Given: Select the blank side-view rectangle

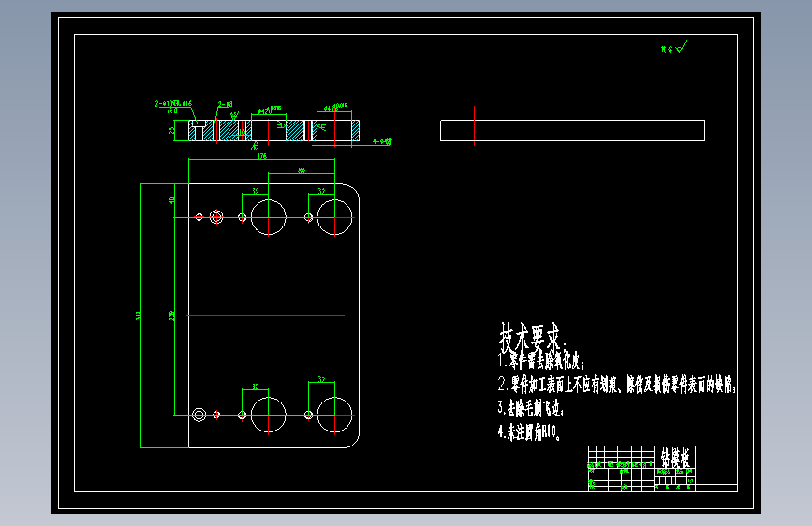Looking at the screenshot, I should pos(572,130).
